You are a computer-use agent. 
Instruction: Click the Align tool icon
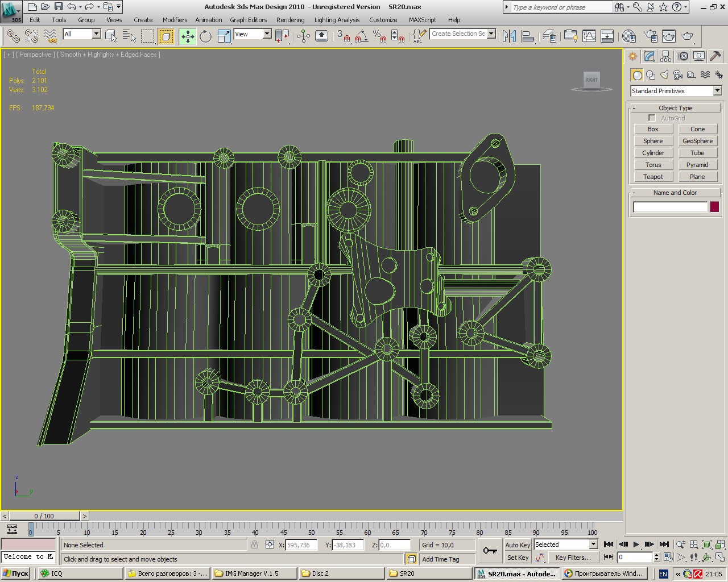(x=528, y=36)
